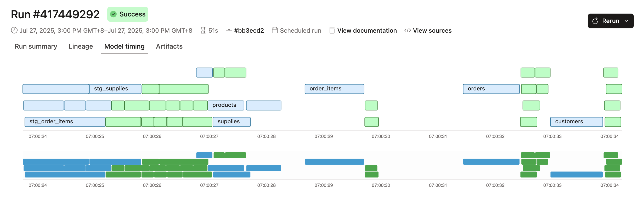Viewport: 644px width, 208px height.
Task: Click the calendar icon beside Scheduled run
Action: click(275, 30)
